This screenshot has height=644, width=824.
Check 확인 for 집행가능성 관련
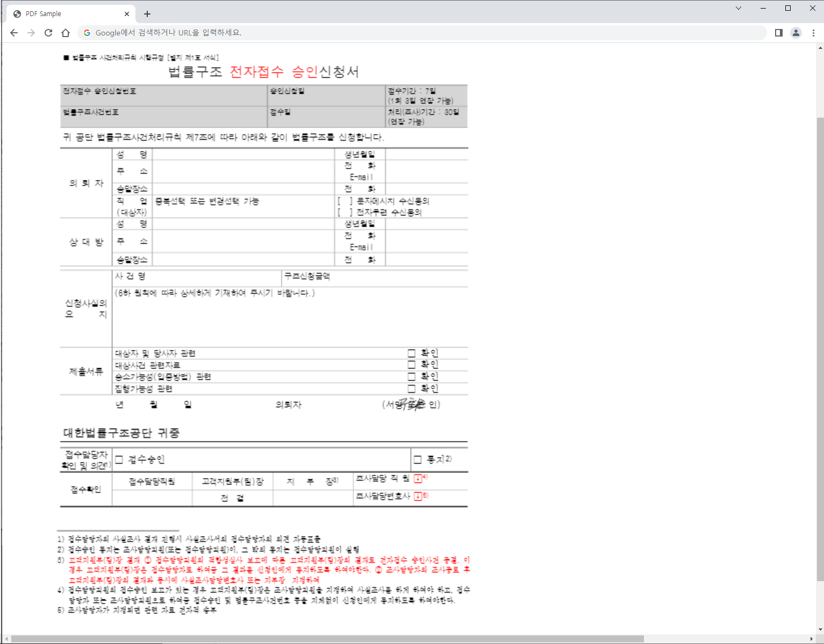click(x=411, y=388)
